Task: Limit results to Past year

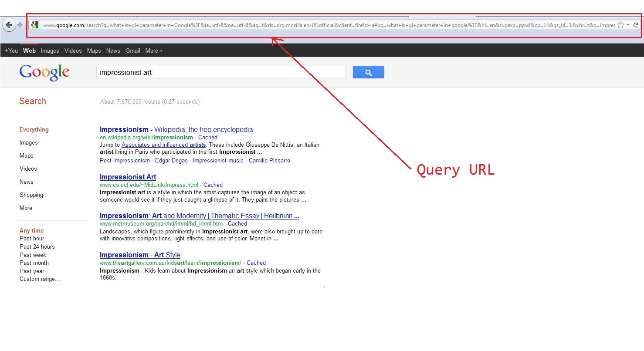Action: point(32,271)
